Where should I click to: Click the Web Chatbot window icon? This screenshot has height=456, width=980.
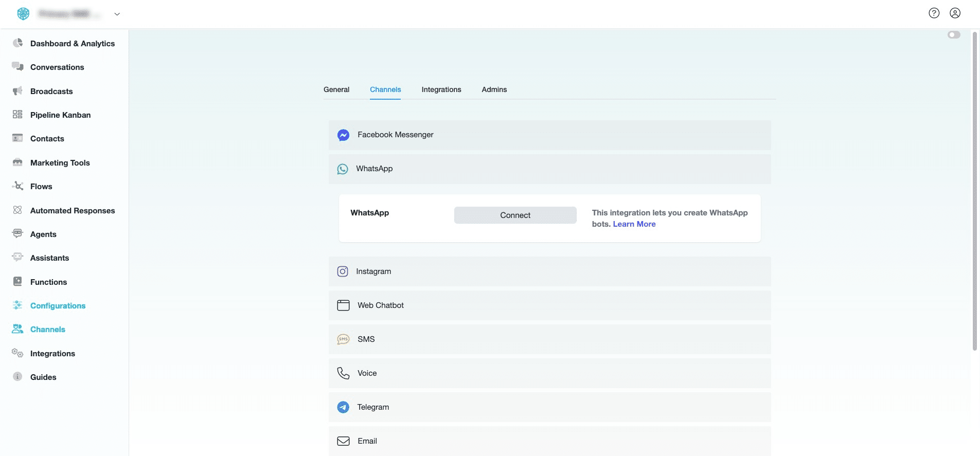pos(343,305)
